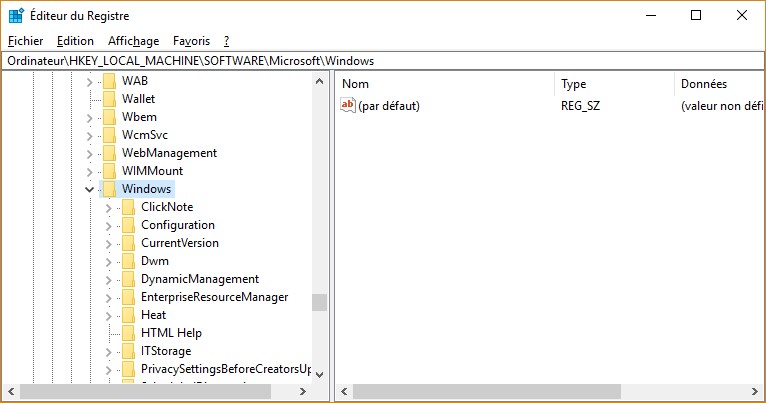Open the Affichage menu
Viewport: 766px width, 403px height.
[x=133, y=41]
